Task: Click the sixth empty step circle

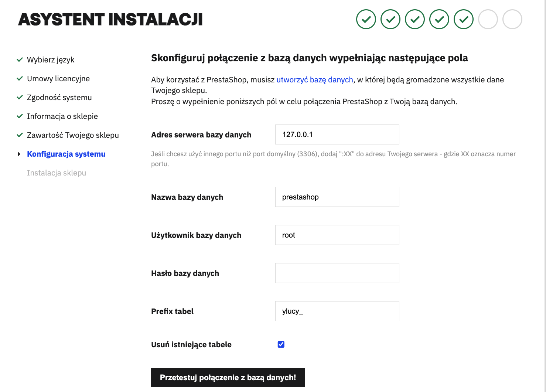Action: 488,19
